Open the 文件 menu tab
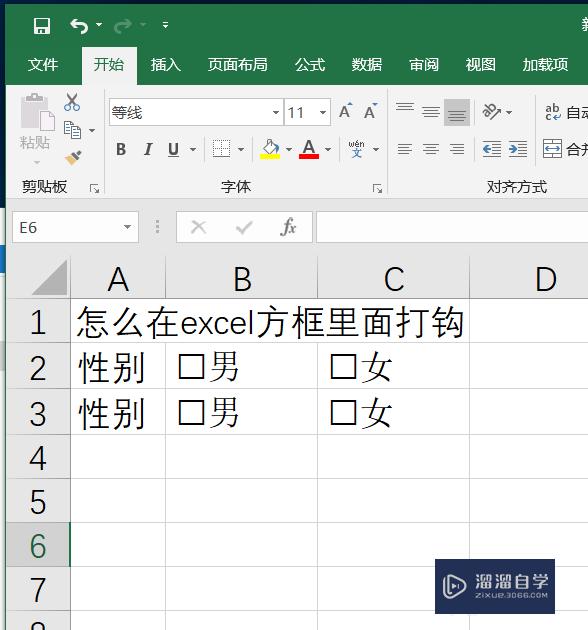The width and height of the screenshot is (588, 630). [43, 65]
